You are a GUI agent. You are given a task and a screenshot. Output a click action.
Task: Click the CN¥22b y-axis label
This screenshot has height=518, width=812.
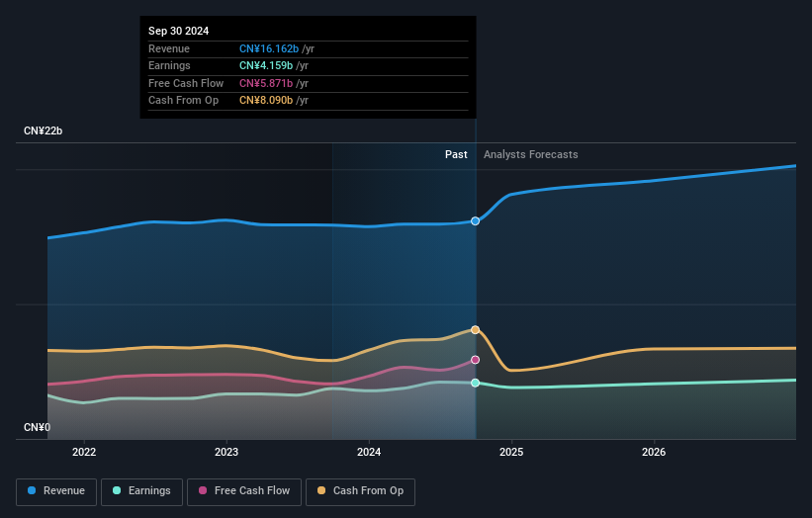click(43, 130)
